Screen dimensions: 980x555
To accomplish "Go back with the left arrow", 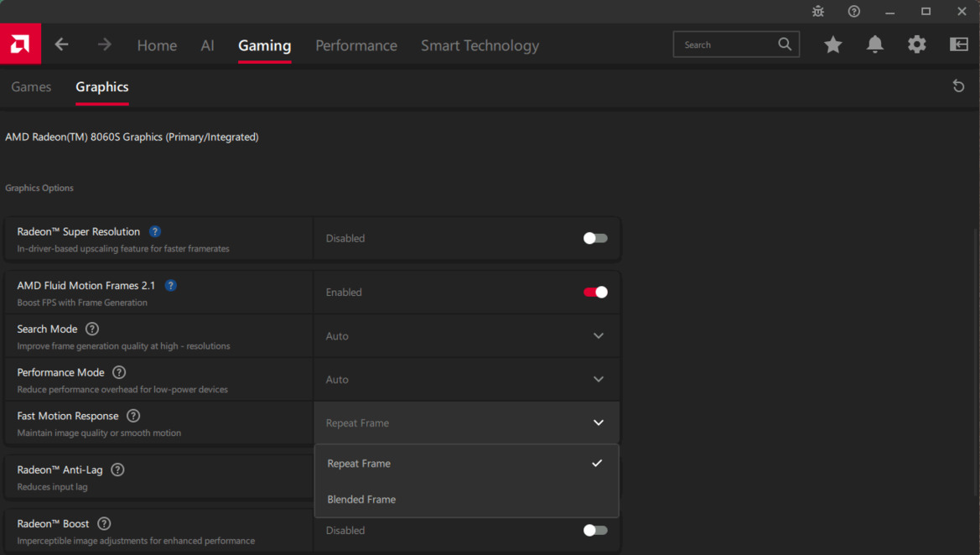I will tap(61, 44).
